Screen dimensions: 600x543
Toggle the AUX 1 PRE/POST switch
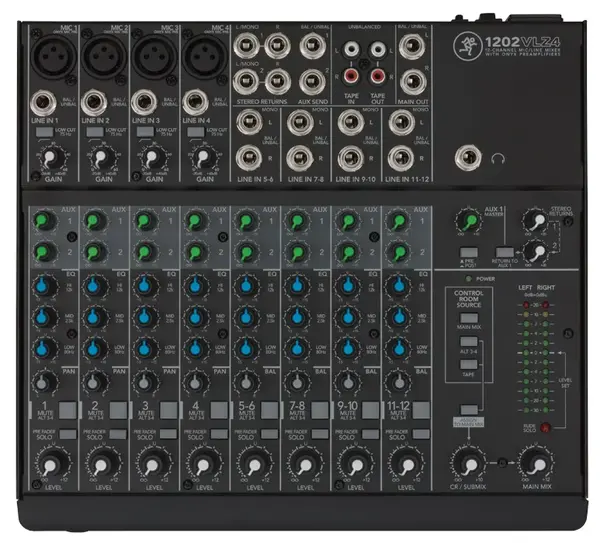pos(469,253)
